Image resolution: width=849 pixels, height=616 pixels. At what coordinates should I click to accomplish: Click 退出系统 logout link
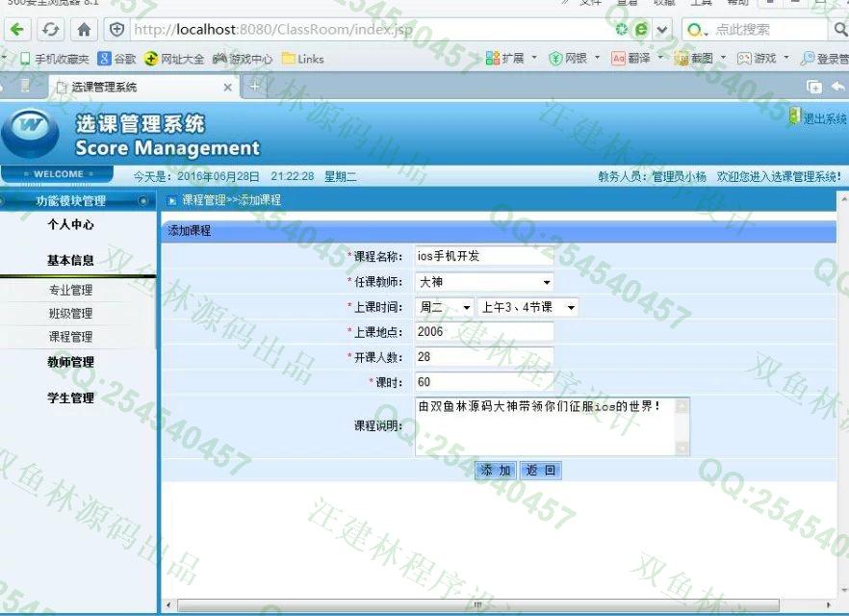click(817, 117)
